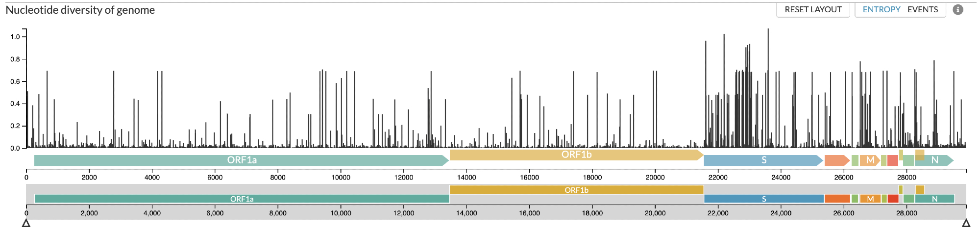This screenshot has height=233, width=980.
Task: Click ORF1b bar in the gray overview strip
Action: pos(576,190)
